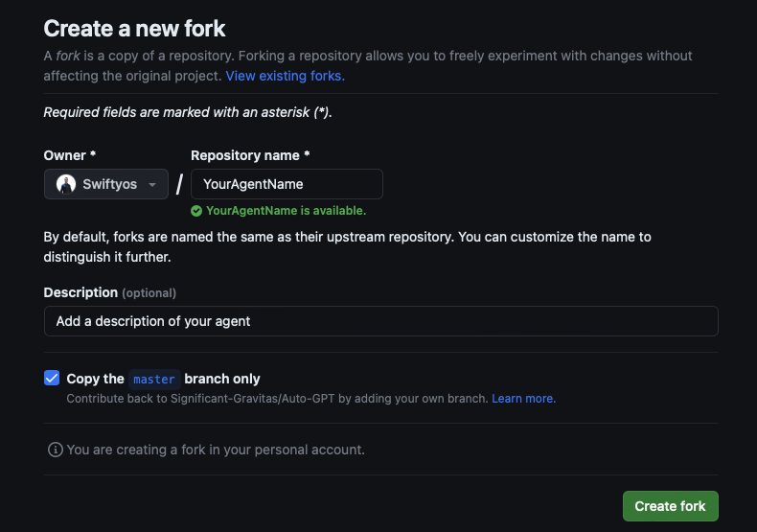Click the Swiftyos avatar icon
Screen dimensions: 757x532
point(66,184)
